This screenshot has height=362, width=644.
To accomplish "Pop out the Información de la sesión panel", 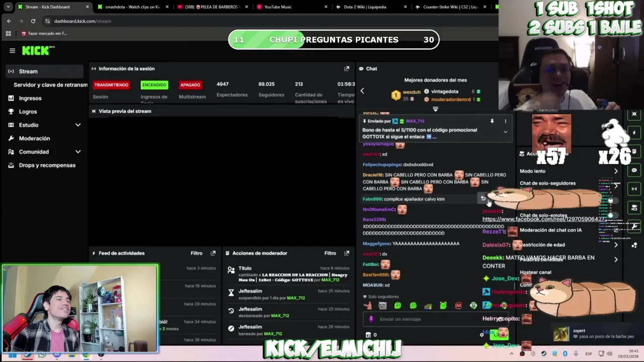I will [x=347, y=68].
